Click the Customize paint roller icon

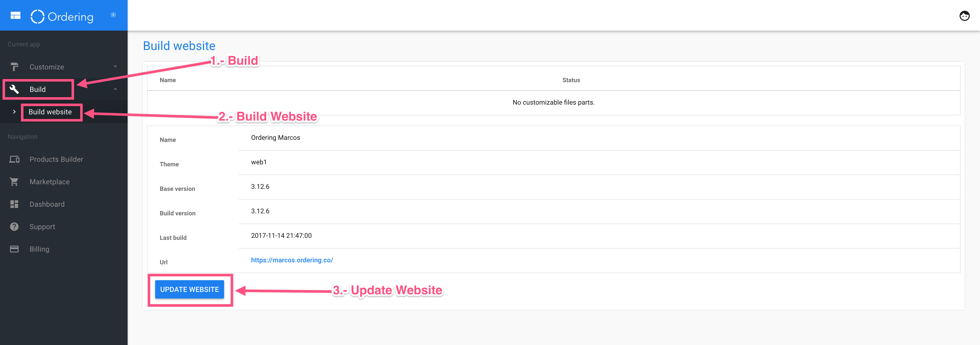[15, 67]
